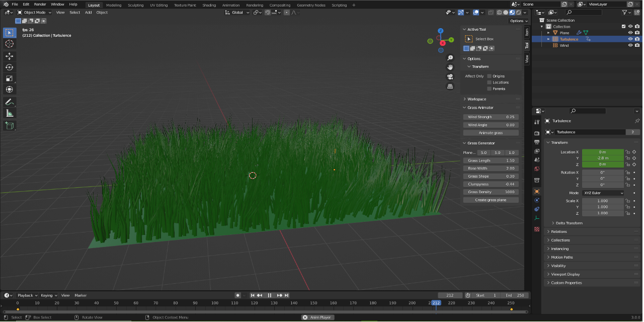This screenshot has height=322, width=644.
Task: Click the zoom magnifier viewport icon
Action: pyautogui.click(x=450, y=58)
